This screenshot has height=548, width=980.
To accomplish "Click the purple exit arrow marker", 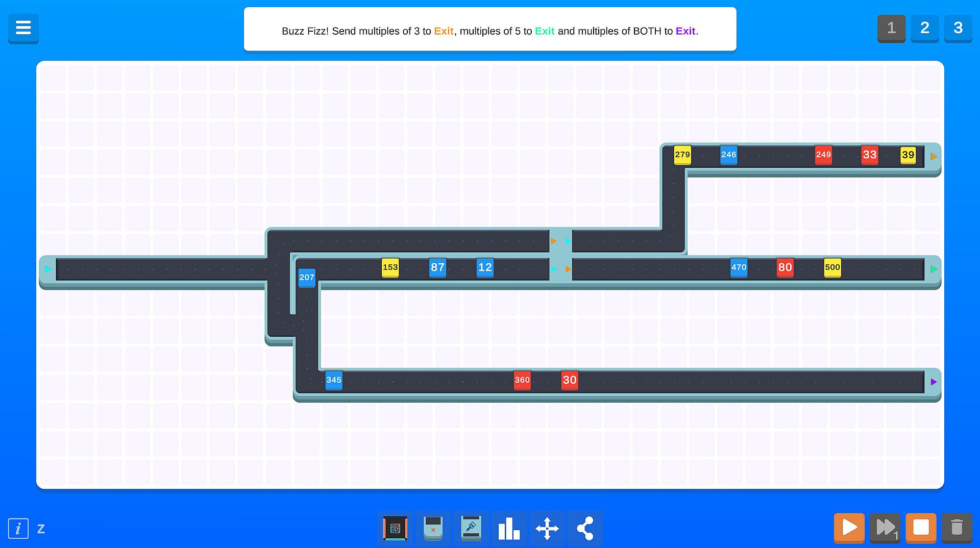I will [934, 382].
